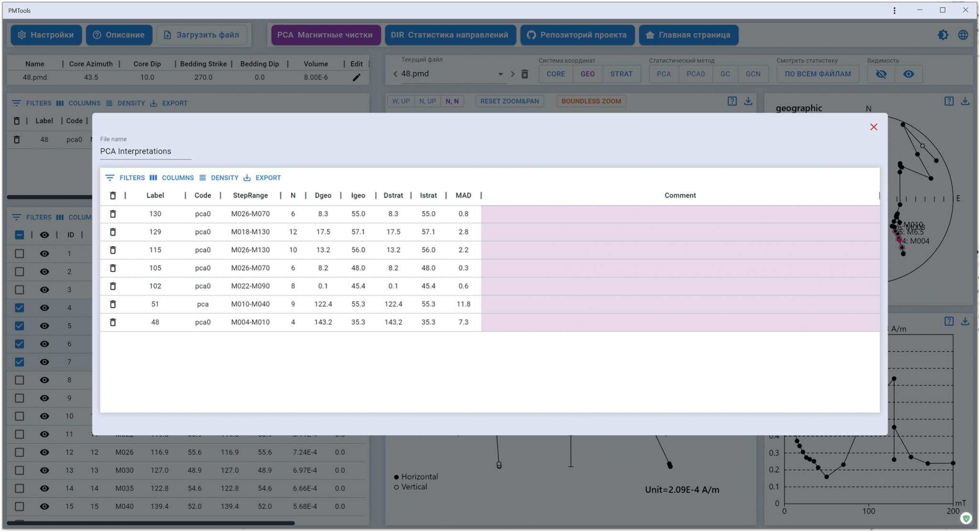The width and height of the screenshot is (980, 532).
Task: Check the checkbox for step row 8
Action: [x=19, y=380]
